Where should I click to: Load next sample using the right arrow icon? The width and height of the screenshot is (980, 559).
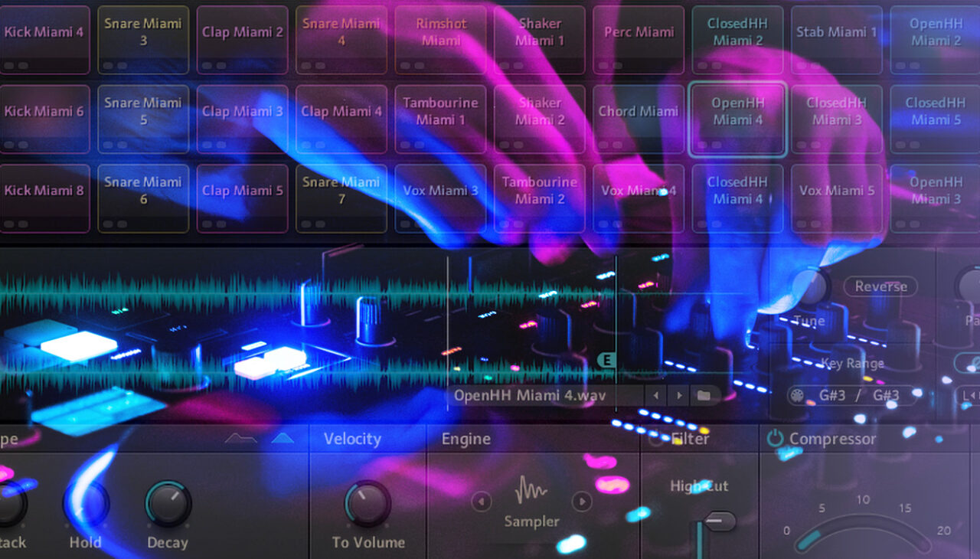(680, 394)
